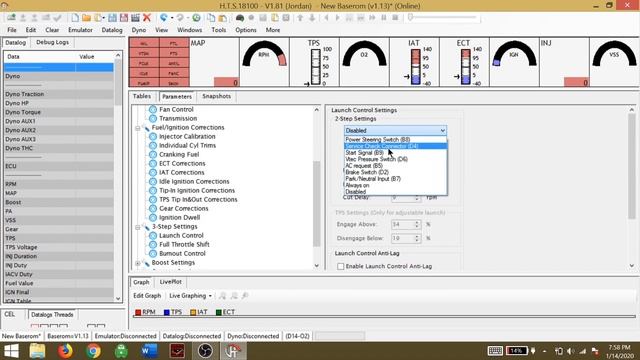Switch to the LivePlot tab

171,282
